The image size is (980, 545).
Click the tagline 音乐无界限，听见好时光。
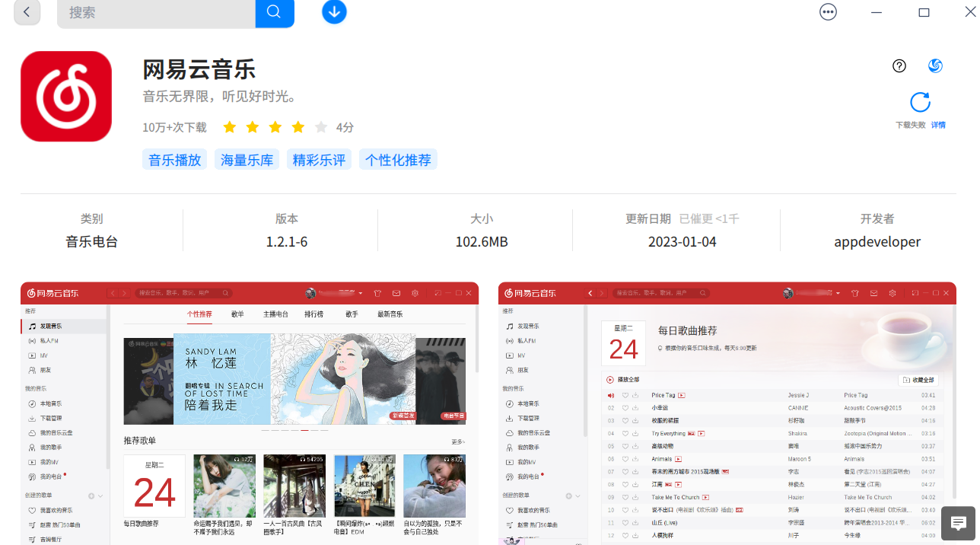219,97
